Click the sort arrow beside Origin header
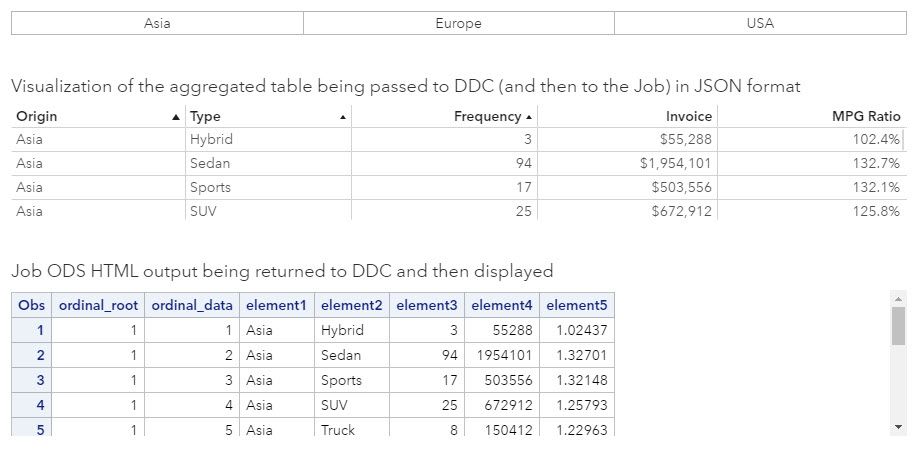This screenshot has width=920, height=450. [x=177, y=118]
